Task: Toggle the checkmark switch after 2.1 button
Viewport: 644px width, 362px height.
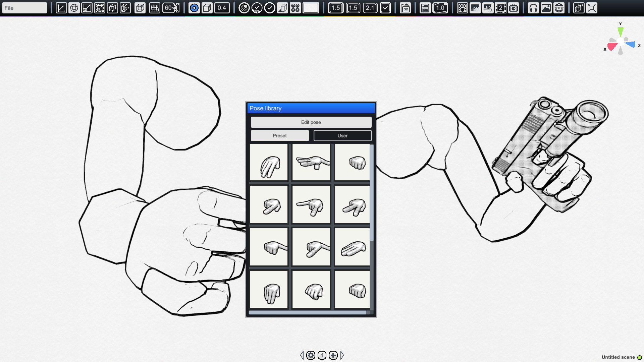Action: point(385,8)
